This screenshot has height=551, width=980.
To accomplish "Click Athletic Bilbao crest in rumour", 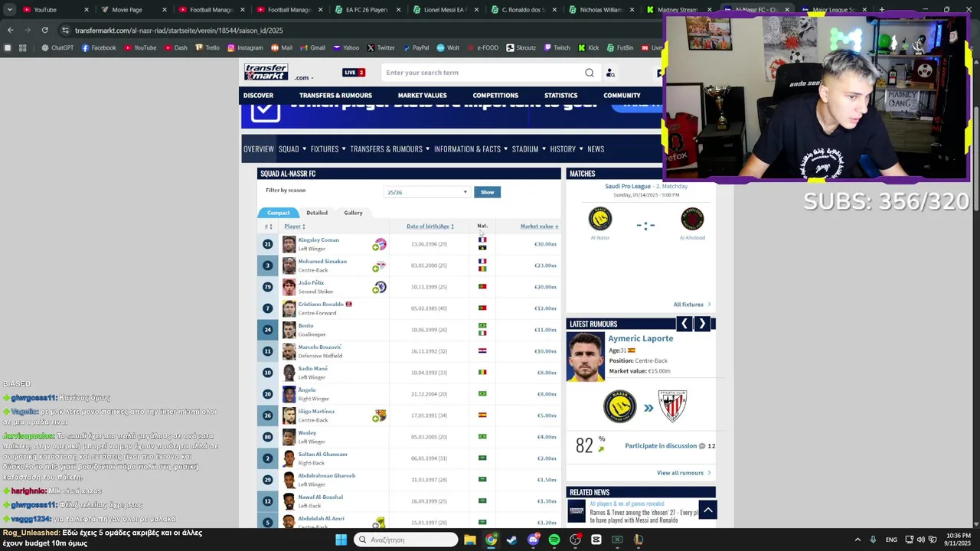I will (672, 406).
